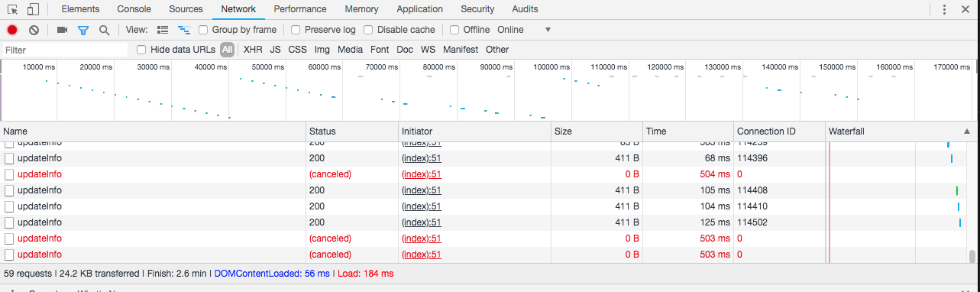Tick the Disable cache checkbox

(368, 30)
